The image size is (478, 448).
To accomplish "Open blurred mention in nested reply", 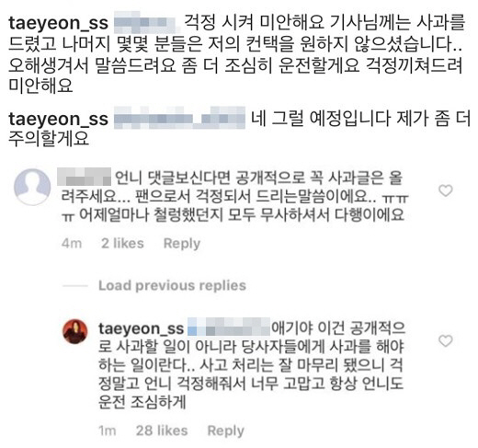I will [229, 327].
